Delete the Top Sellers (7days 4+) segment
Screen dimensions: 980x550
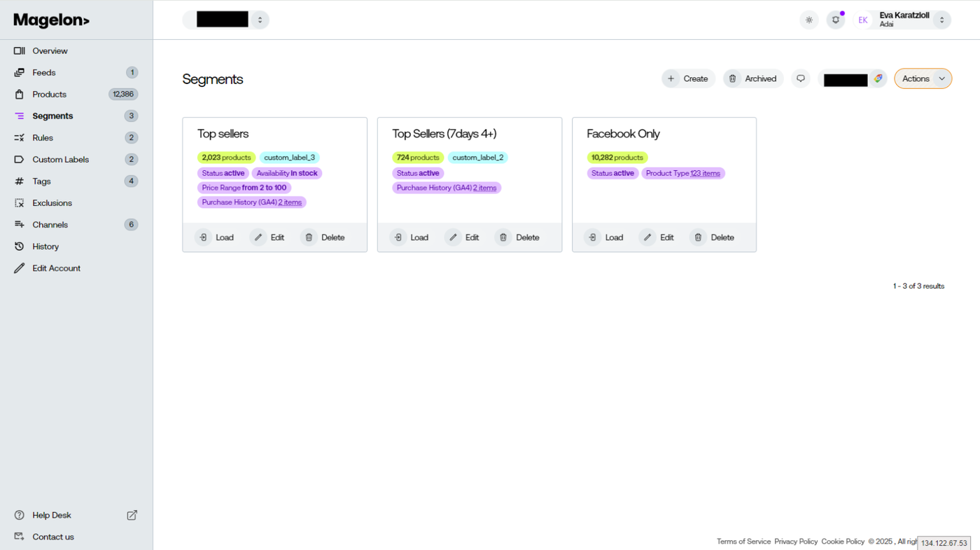click(518, 238)
